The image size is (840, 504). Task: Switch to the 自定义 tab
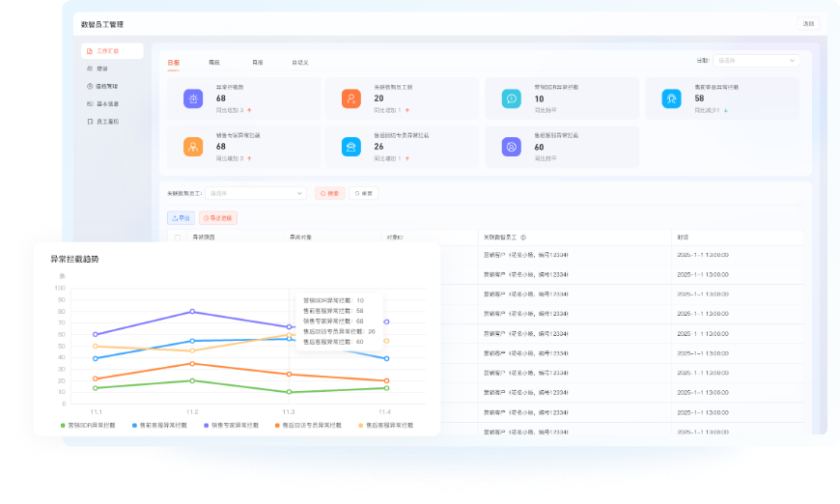[300, 63]
